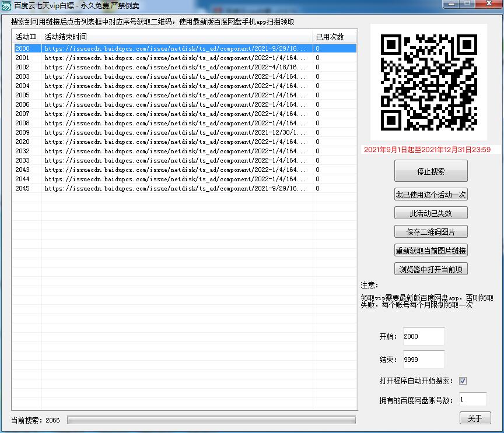The height and width of the screenshot is (433, 504).
Task: Select list row with ID 2000
Action: click(x=185, y=48)
